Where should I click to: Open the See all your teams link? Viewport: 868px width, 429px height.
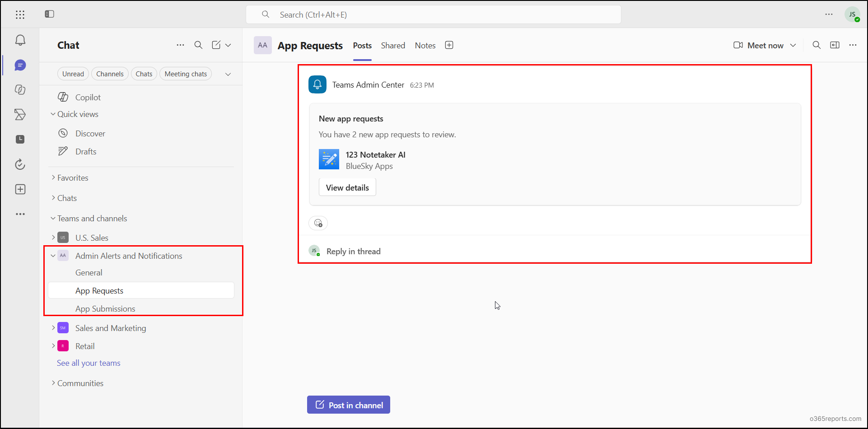pos(89,363)
